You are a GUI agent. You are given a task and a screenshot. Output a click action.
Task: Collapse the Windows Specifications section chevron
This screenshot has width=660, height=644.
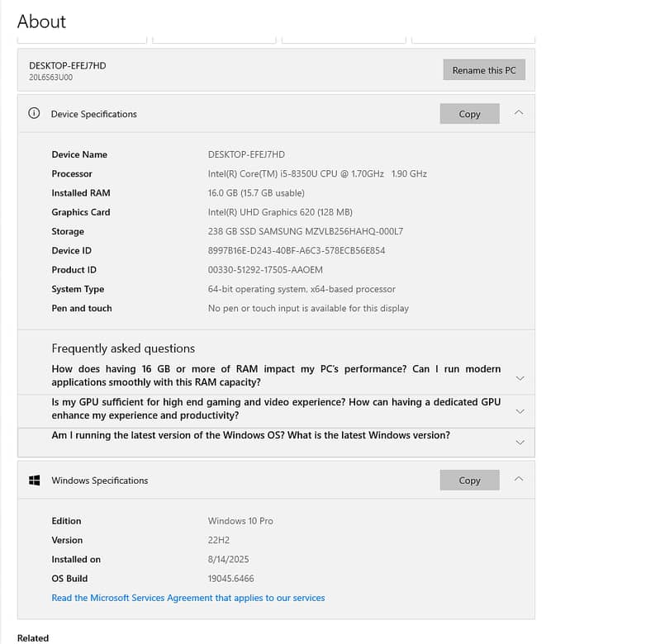(x=519, y=480)
